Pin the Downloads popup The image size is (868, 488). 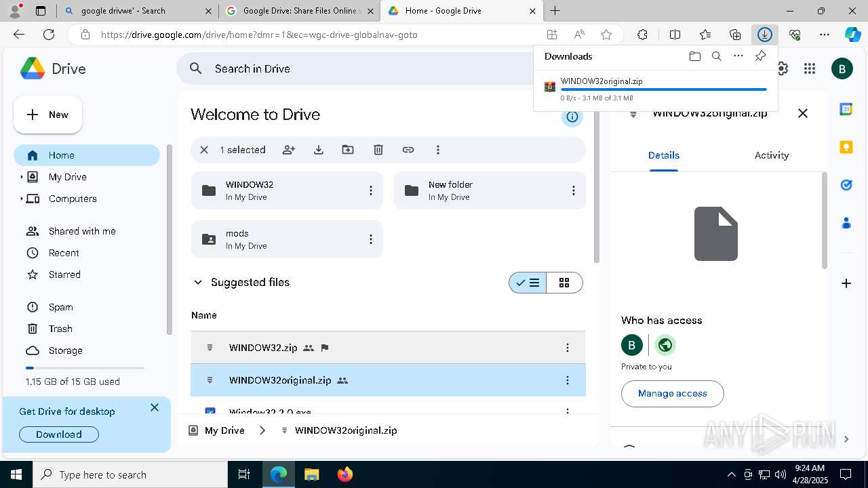click(760, 56)
